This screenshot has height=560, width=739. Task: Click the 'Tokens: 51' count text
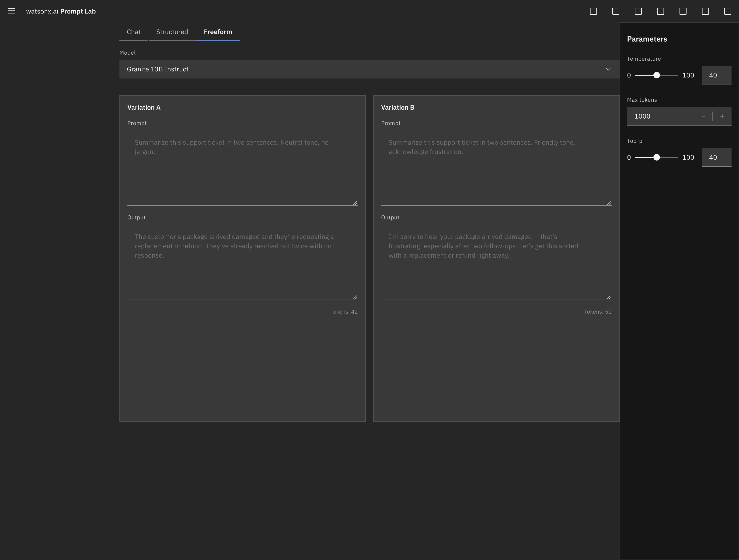click(x=598, y=312)
